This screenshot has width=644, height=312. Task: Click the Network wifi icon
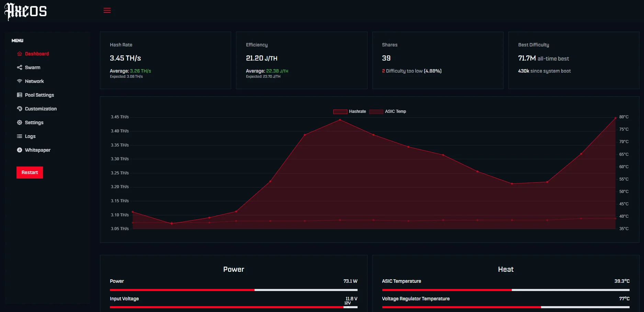coord(20,81)
